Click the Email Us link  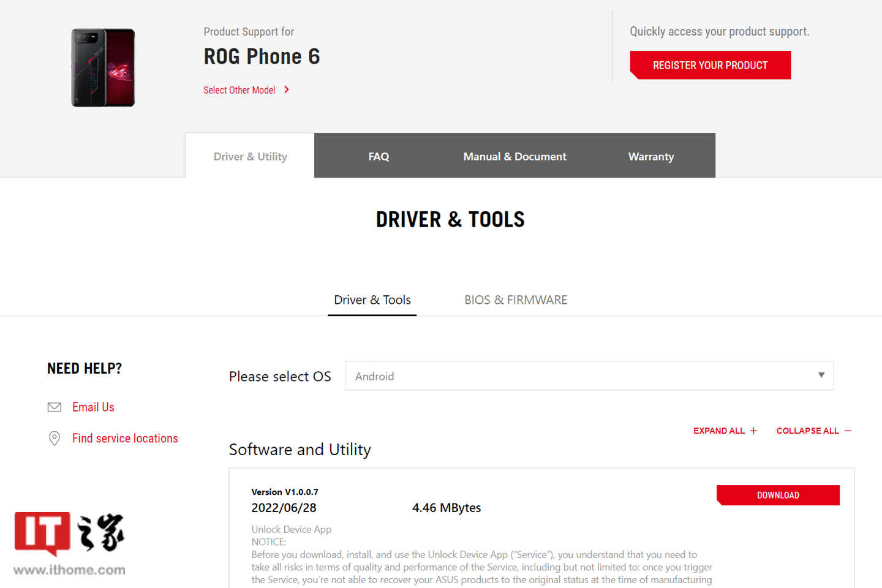(x=93, y=407)
